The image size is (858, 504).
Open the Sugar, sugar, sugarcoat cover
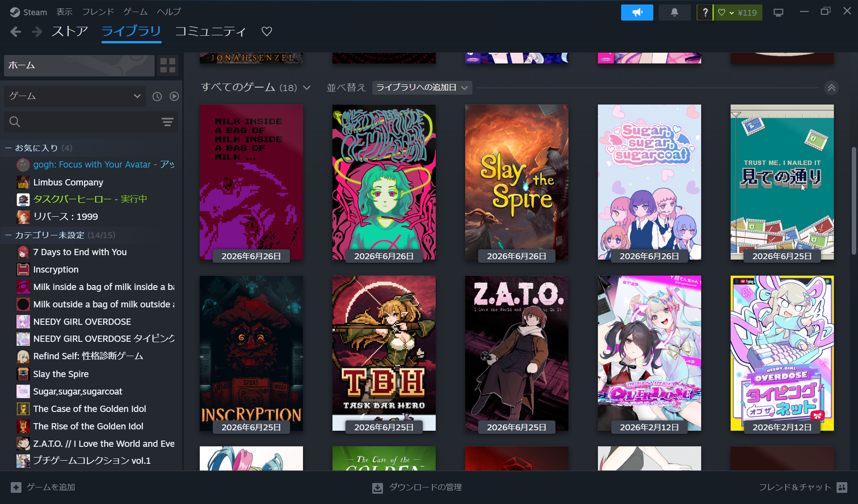pyautogui.click(x=649, y=182)
